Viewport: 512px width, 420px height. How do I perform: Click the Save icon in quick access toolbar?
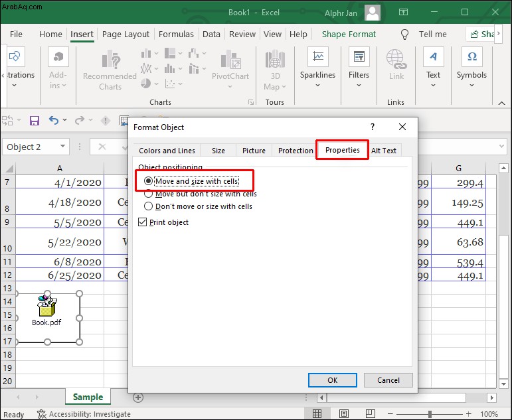click(x=35, y=121)
